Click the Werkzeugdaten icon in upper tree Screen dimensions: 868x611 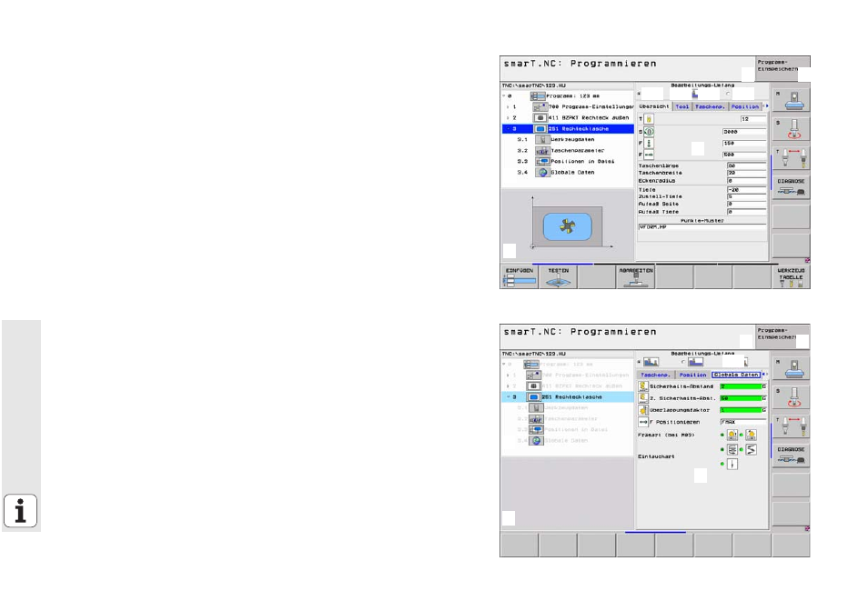542,139
